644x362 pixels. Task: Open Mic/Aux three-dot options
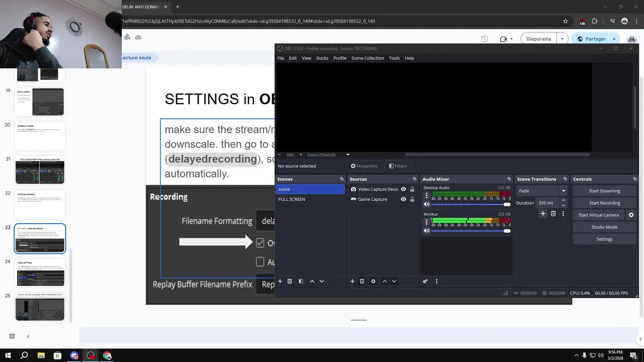(x=427, y=222)
